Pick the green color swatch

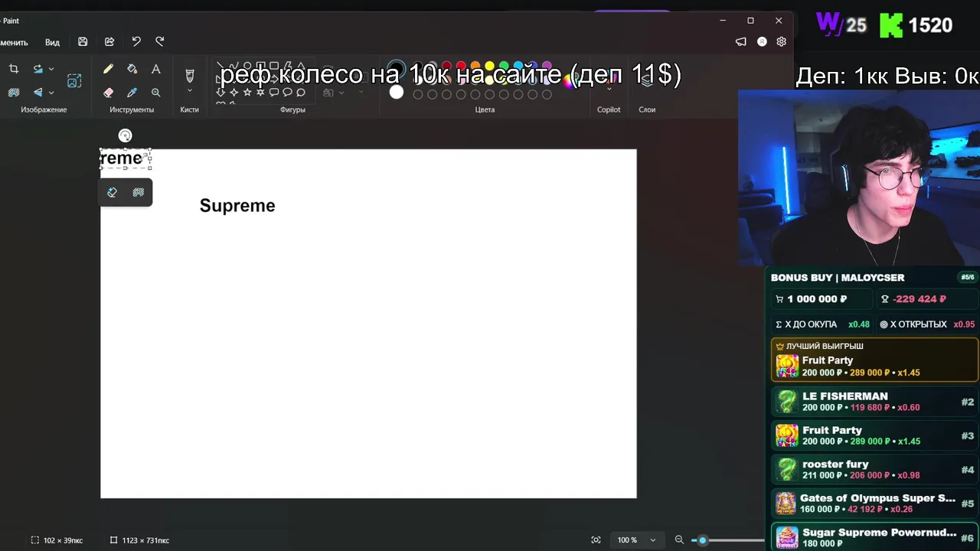click(504, 67)
